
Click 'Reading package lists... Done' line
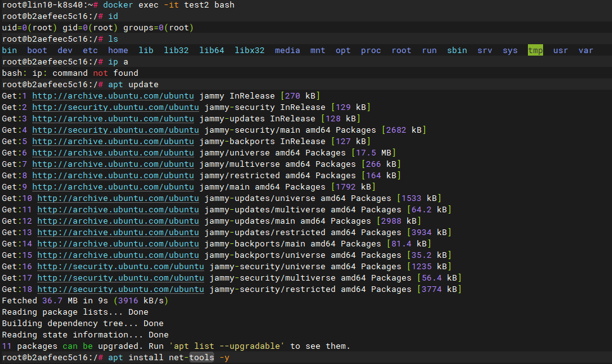[75, 312]
